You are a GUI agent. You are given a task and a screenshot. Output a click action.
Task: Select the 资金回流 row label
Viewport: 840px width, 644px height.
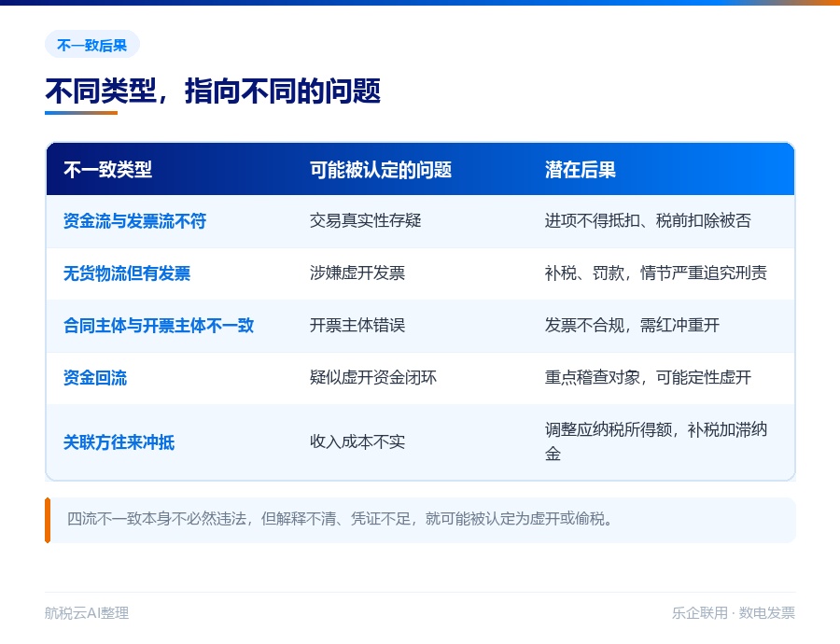95,378
